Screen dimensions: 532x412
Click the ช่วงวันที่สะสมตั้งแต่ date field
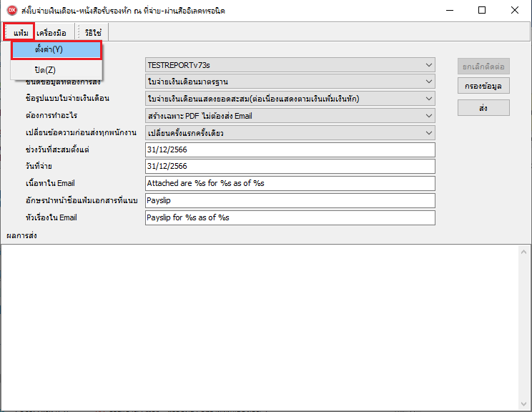(290, 149)
